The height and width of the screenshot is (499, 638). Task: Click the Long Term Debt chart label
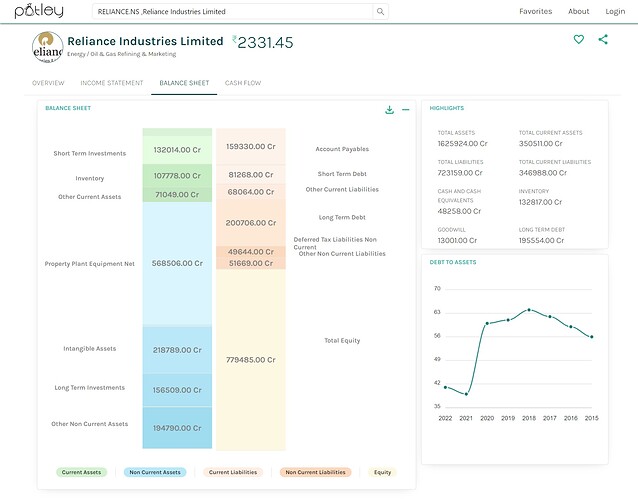coord(342,217)
